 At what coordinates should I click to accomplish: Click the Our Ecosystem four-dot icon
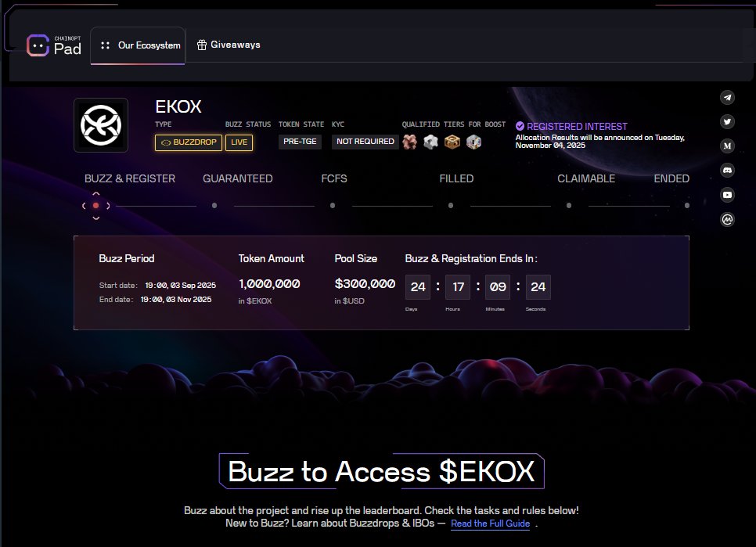[105, 45]
